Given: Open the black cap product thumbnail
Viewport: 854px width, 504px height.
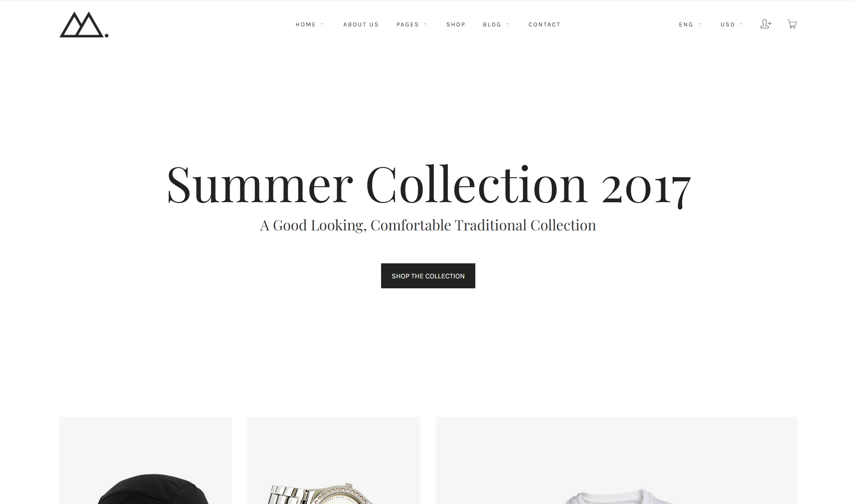Looking at the screenshot, I should [x=146, y=460].
